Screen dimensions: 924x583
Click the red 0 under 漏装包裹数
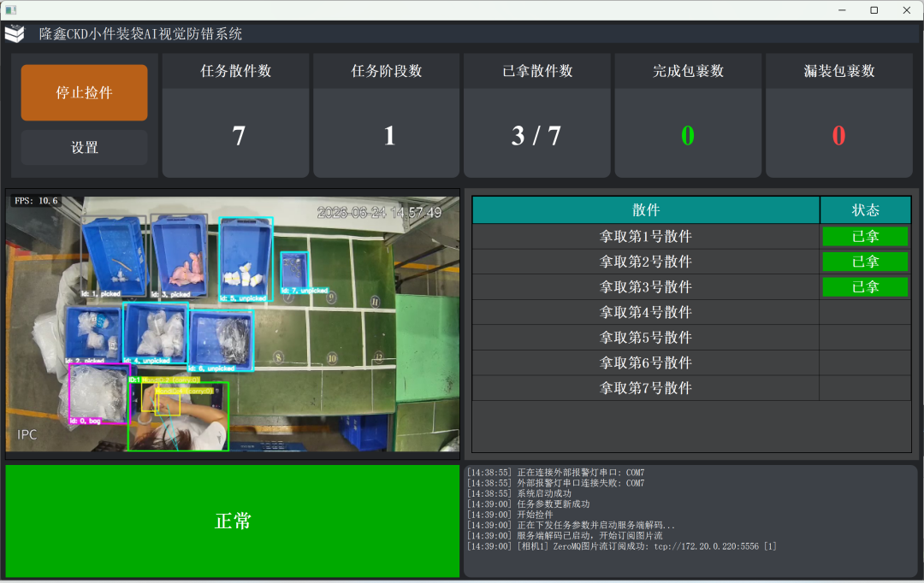click(x=838, y=136)
